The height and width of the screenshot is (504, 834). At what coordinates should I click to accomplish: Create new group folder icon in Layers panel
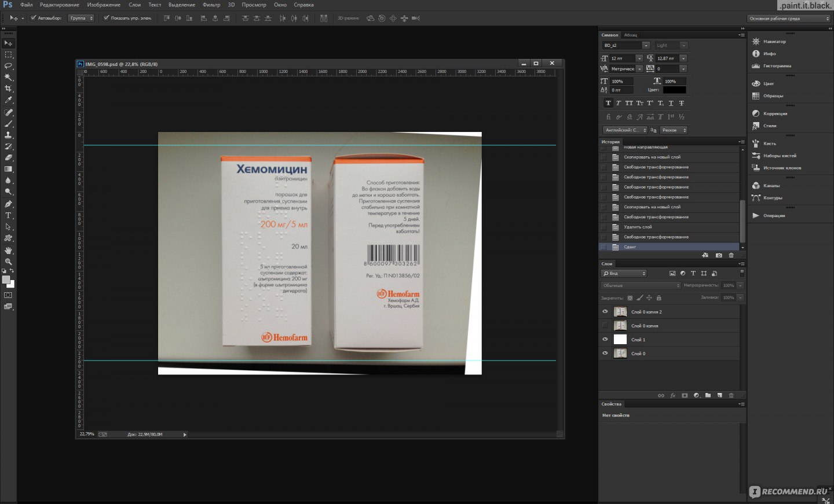click(708, 396)
